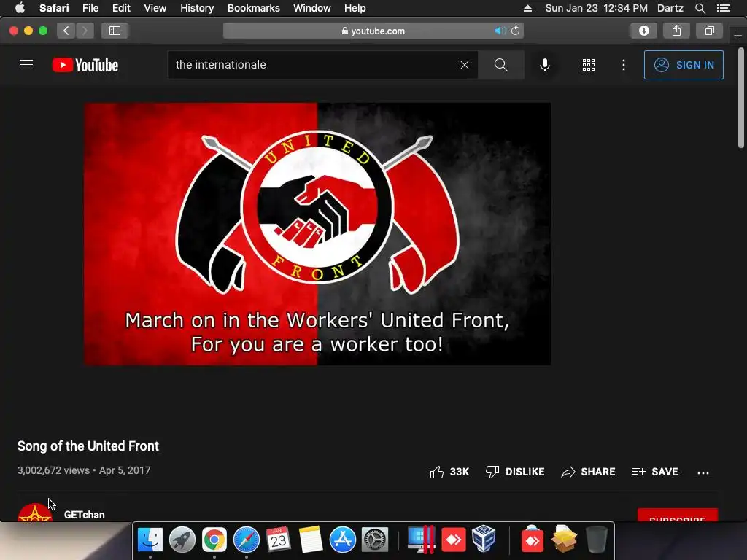Open Safari's share sheet button
This screenshot has height=560, width=747.
676,31
